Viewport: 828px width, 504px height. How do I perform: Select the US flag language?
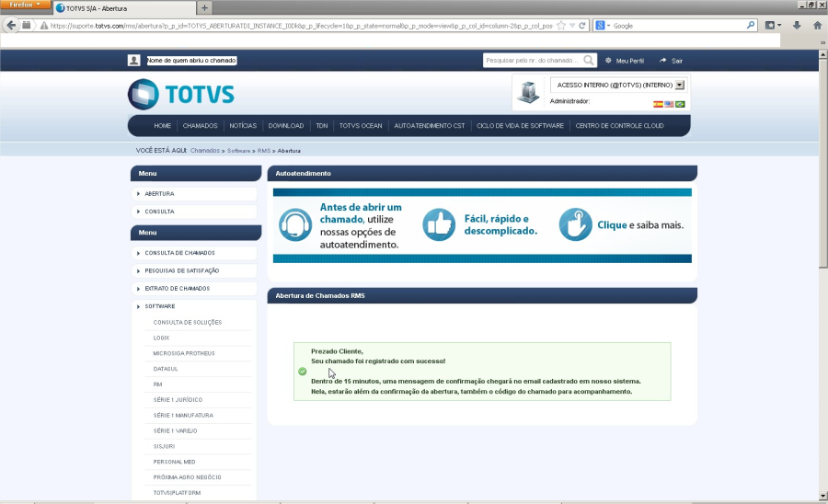(x=669, y=104)
